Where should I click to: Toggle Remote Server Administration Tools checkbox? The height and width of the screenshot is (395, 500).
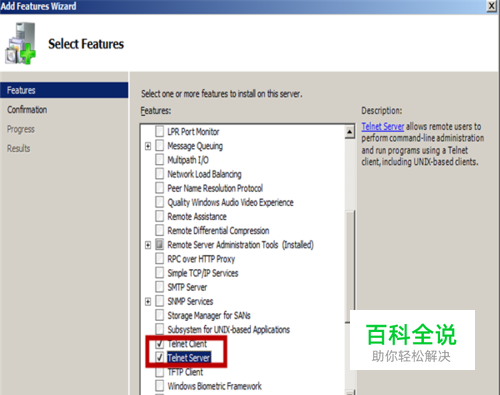(160, 245)
